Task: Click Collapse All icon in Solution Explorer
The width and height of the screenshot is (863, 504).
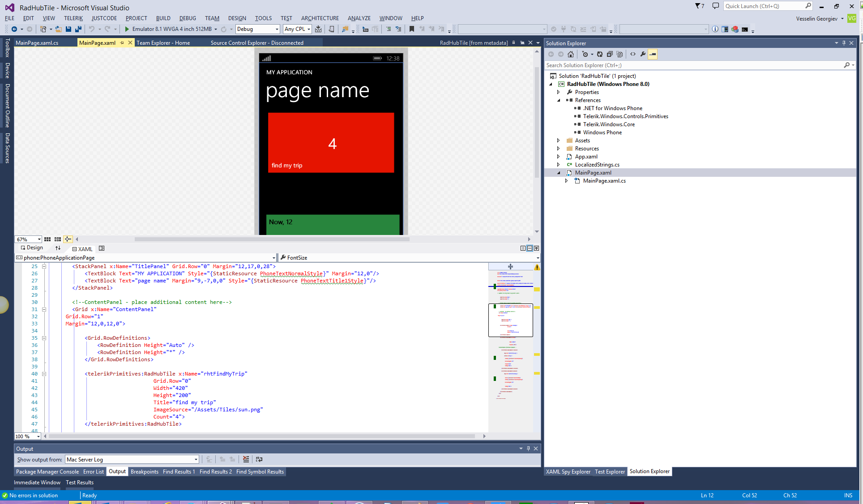Action: click(610, 54)
